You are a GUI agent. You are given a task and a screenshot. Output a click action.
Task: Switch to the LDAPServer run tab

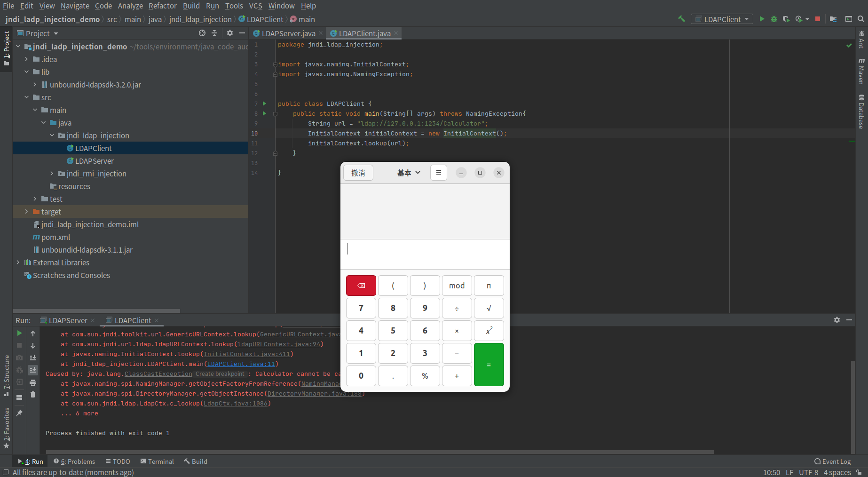(67, 320)
